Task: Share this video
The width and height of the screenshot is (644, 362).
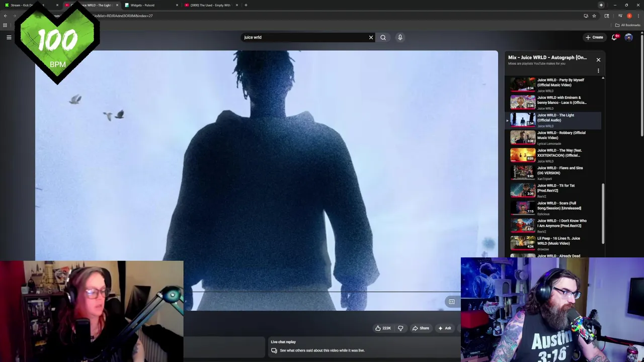Action: tap(421, 328)
